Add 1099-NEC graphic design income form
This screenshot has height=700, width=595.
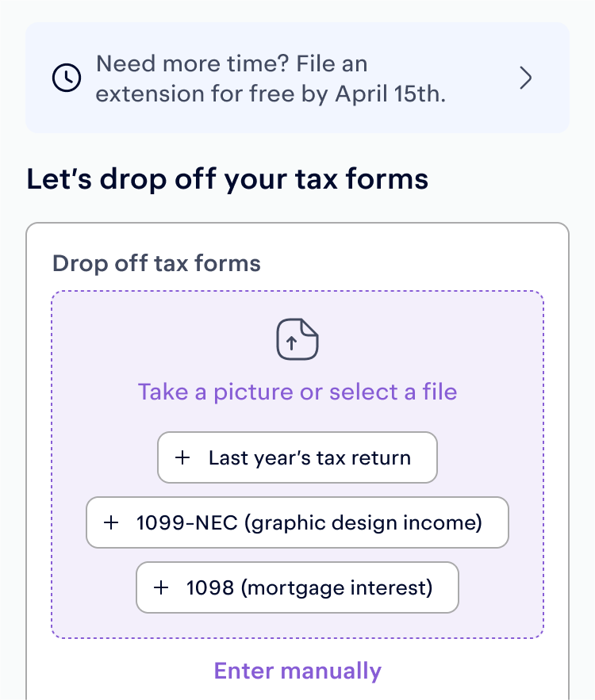coord(297,522)
